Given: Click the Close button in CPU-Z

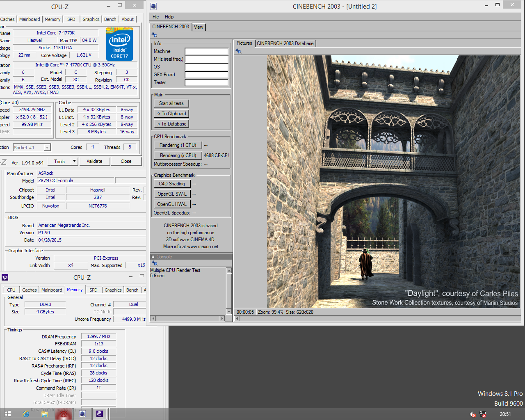Looking at the screenshot, I should 126,161.
